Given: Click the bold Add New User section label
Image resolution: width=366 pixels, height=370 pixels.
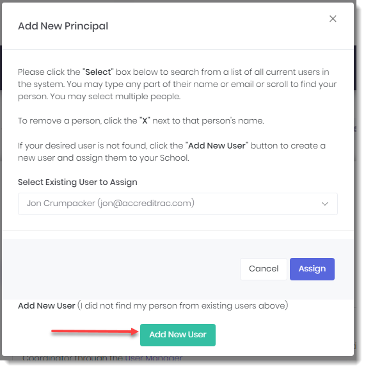Looking at the screenshot, I should point(46,306).
